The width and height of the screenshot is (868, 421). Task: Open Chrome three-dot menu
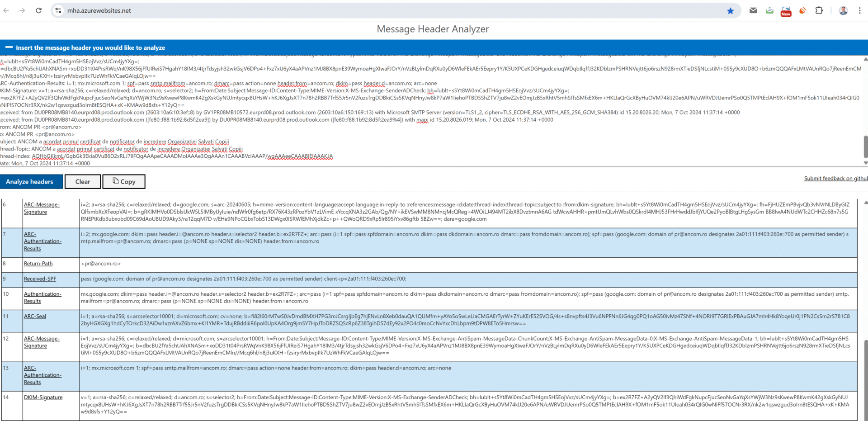(x=859, y=10)
